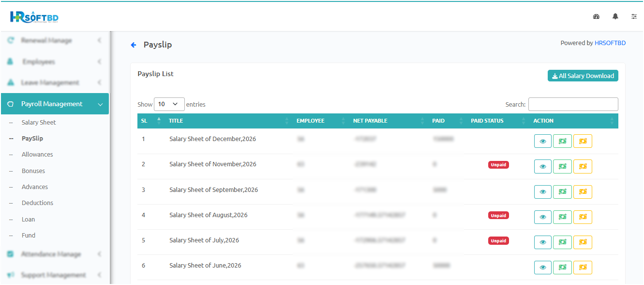Open the notifications bell
This screenshot has height=285, width=644.
(615, 16)
